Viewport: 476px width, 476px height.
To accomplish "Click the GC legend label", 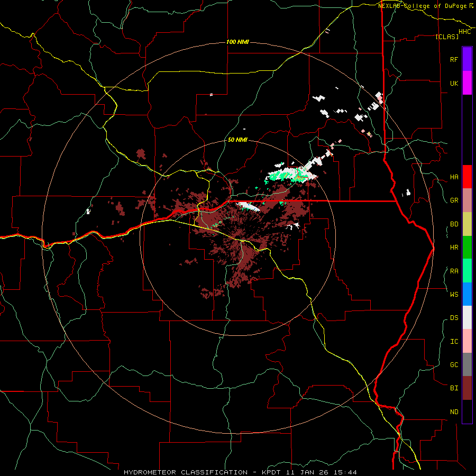I will (454, 365).
